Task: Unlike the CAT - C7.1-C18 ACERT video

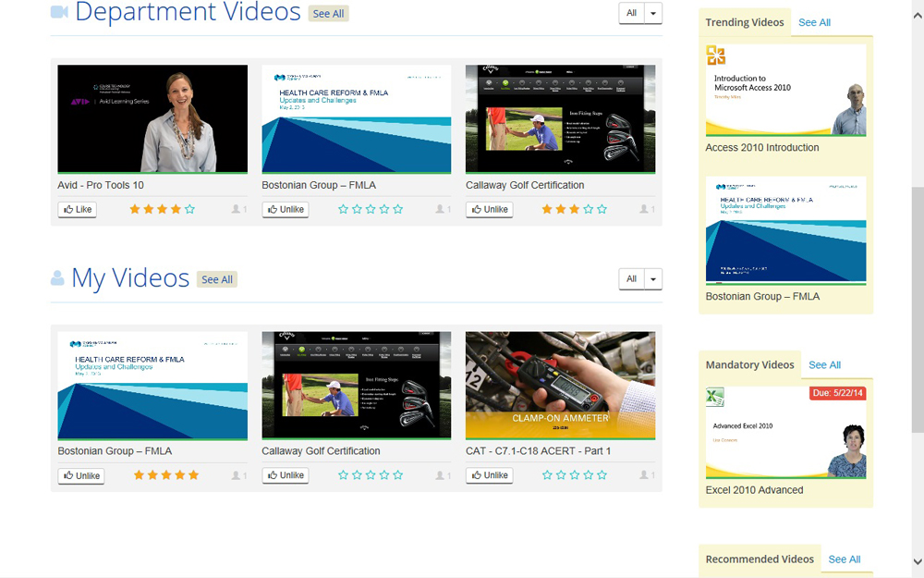Action: pos(489,475)
